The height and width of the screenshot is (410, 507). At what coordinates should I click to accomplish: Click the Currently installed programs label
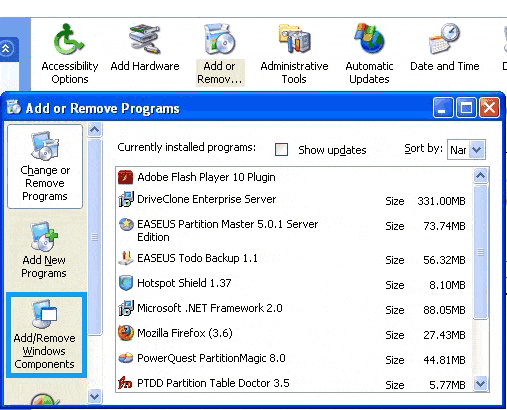(187, 148)
